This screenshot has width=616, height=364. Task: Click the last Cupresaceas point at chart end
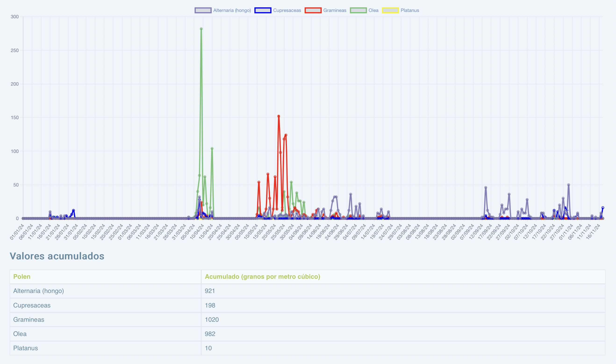[x=603, y=208]
